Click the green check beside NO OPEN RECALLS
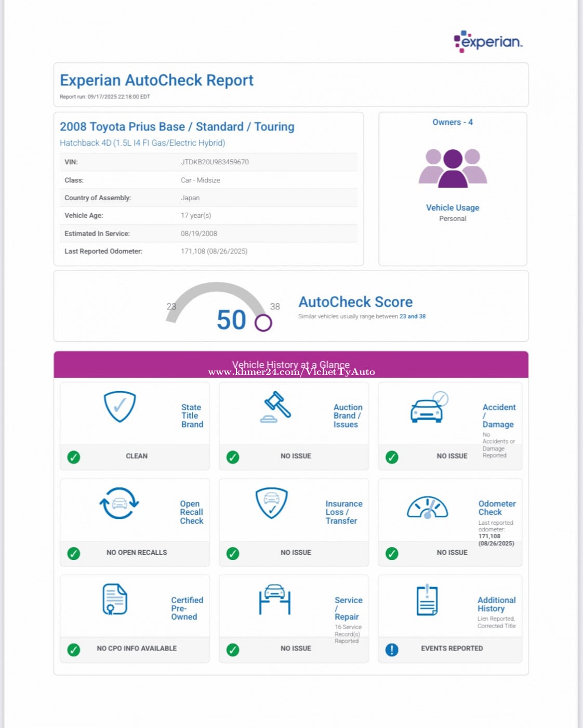583x728 pixels. click(x=74, y=553)
